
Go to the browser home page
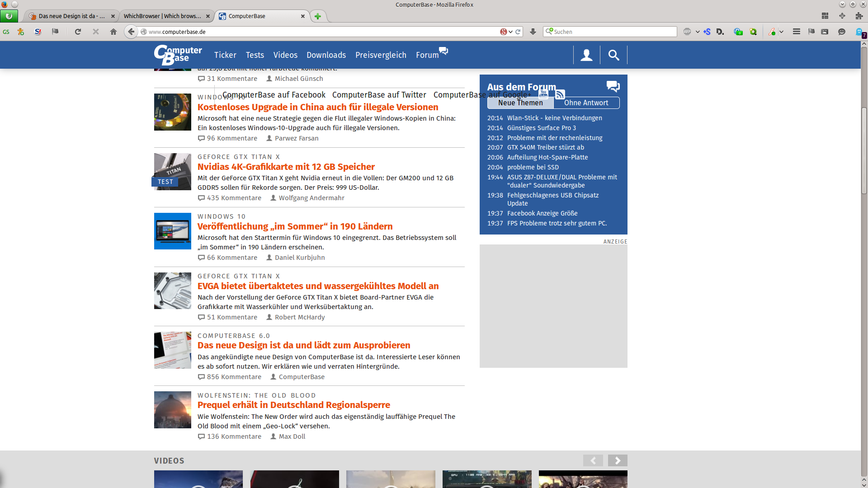113,32
